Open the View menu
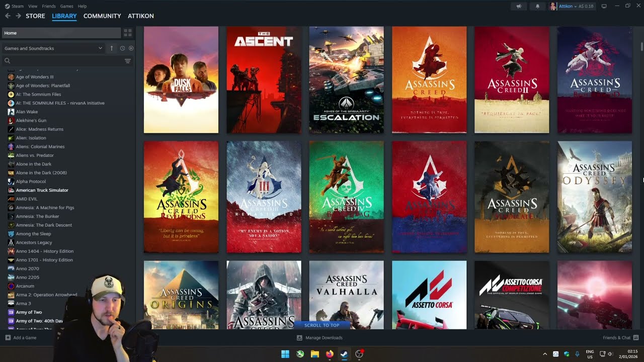 [33, 6]
